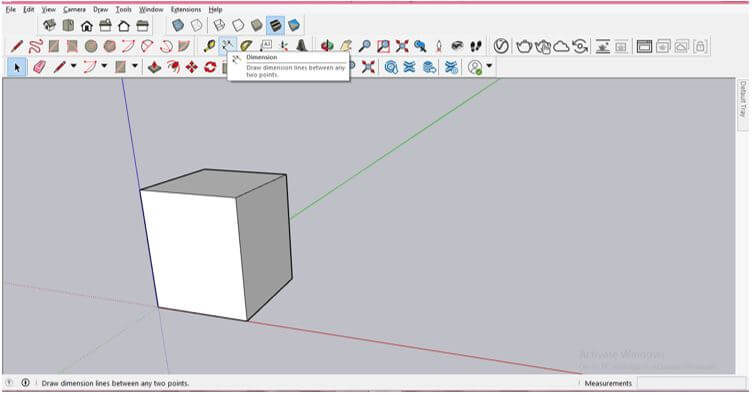This screenshot has width=753, height=394.
Task: Activate the Walk footprints tool
Action: (x=476, y=46)
